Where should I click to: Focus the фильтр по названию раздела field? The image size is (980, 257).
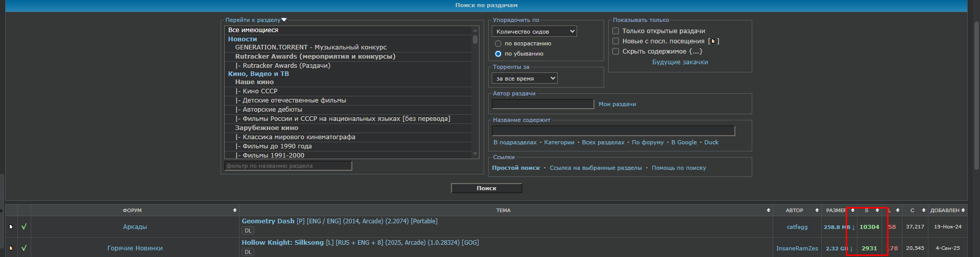click(288, 166)
